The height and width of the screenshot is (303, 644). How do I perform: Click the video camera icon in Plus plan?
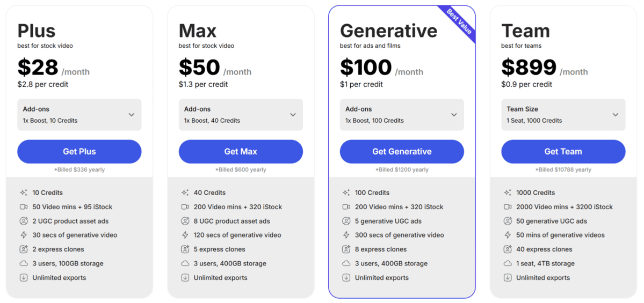24,207
